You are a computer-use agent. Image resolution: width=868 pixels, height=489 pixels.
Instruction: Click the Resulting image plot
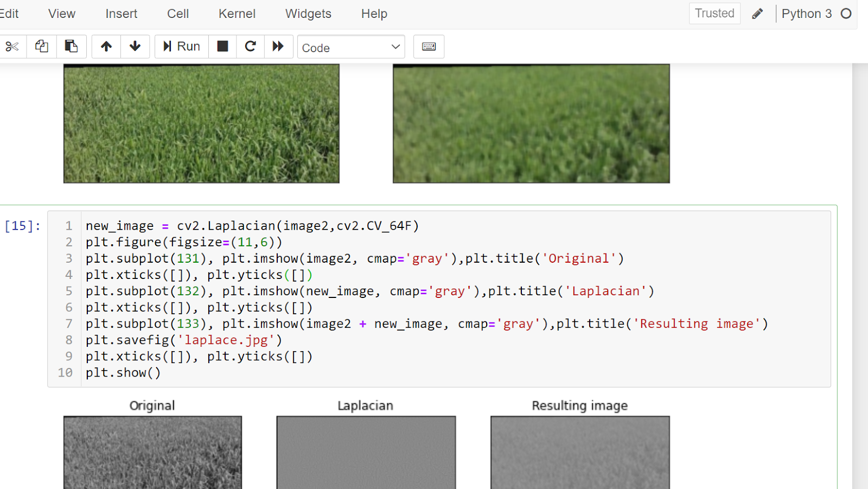coord(580,453)
